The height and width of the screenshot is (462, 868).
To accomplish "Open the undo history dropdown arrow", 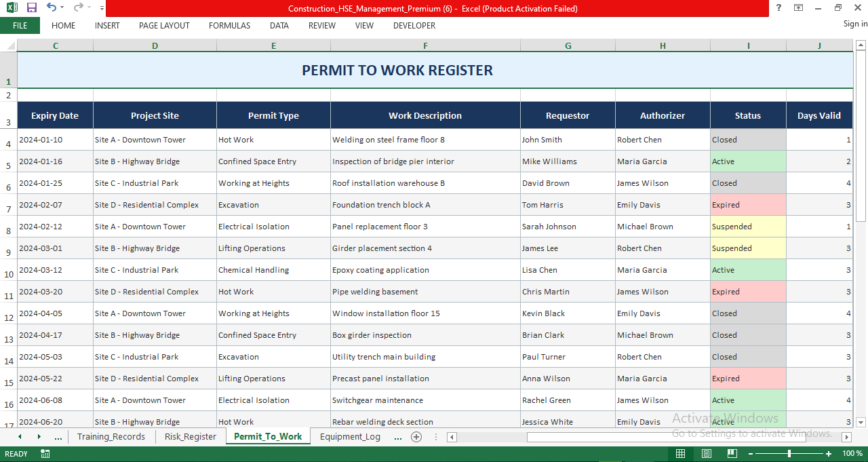I will [x=62, y=8].
